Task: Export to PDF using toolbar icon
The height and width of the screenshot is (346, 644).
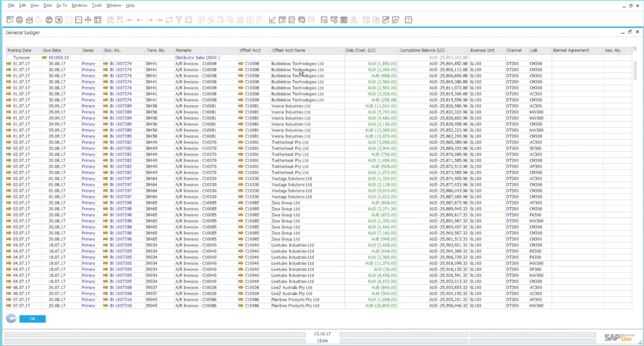Action: [78, 20]
